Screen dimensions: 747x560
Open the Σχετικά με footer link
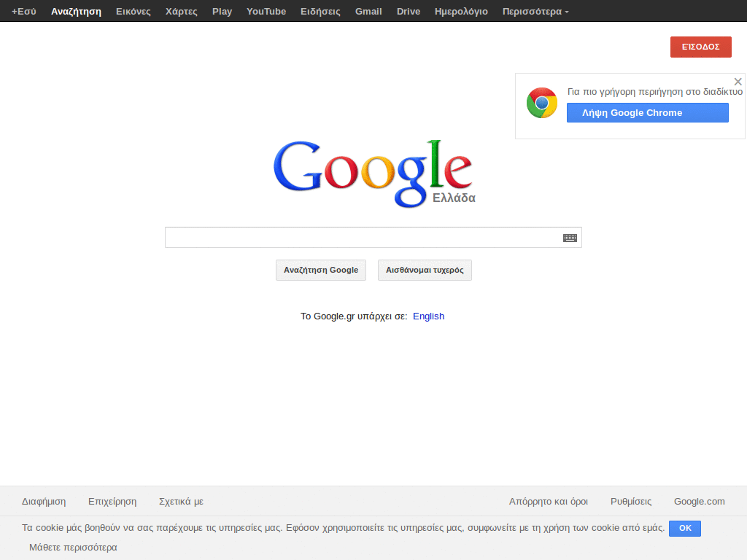coord(181,502)
